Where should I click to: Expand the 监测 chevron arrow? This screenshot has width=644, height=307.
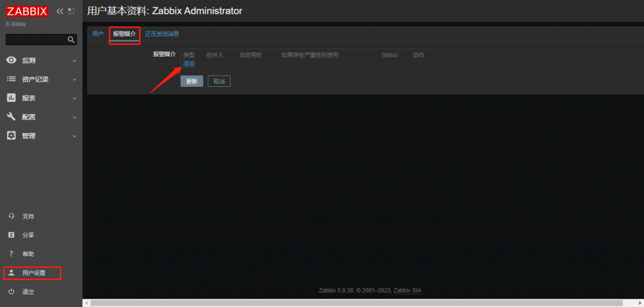[x=74, y=61]
